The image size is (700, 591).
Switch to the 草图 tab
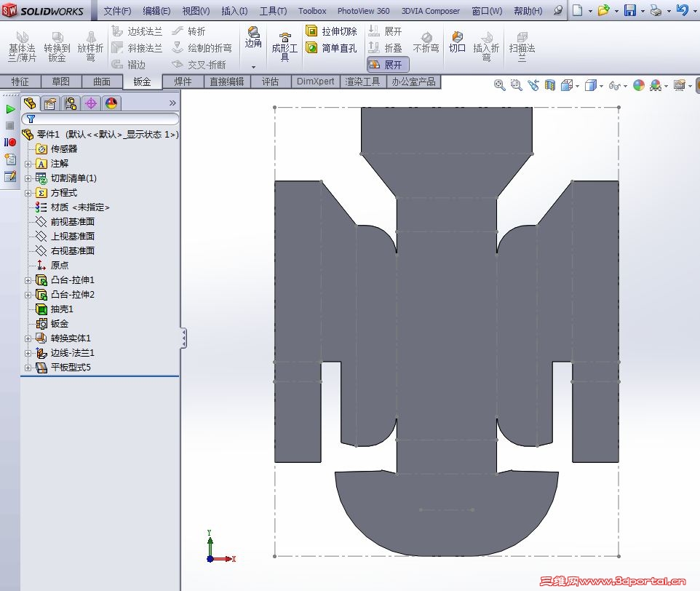coord(61,82)
